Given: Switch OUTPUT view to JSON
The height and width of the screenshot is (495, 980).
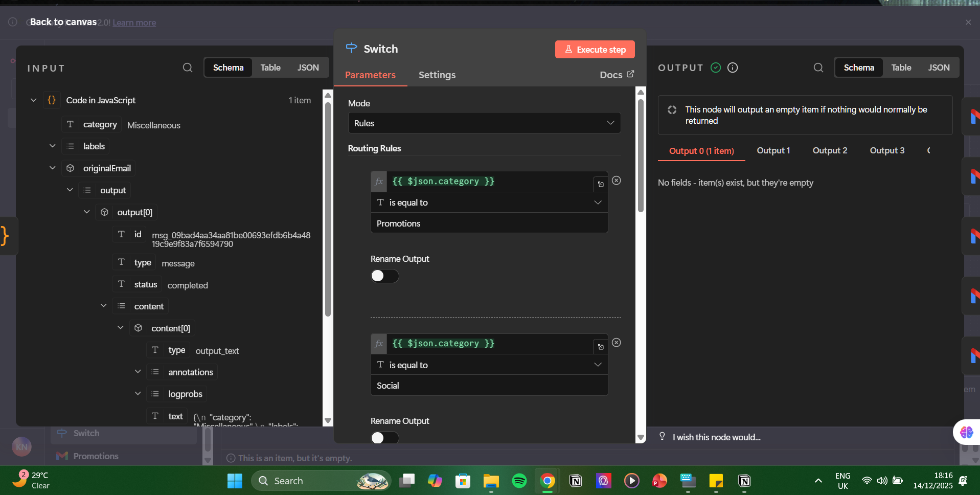Looking at the screenshot, I should [x=939, y=67].
